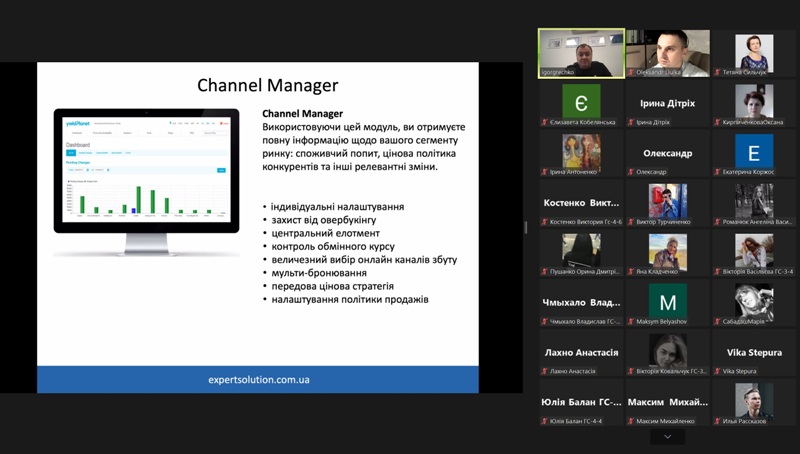Click the divider handle between slide and gallery

coord(526,227)
